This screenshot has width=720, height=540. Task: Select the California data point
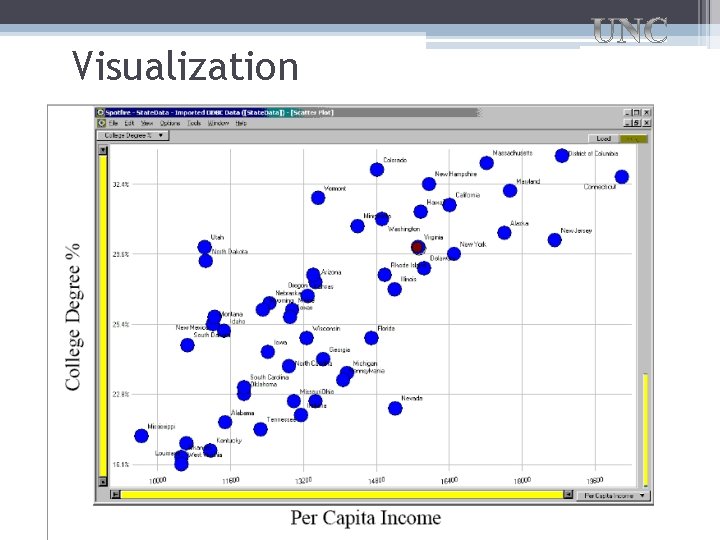point(449,205)
